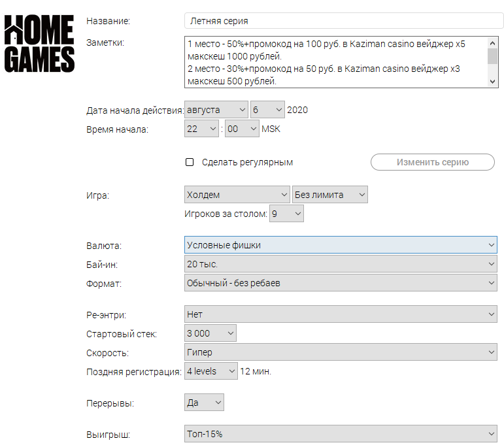Open the start minutes dropdown showing 00

click(242, 129)
